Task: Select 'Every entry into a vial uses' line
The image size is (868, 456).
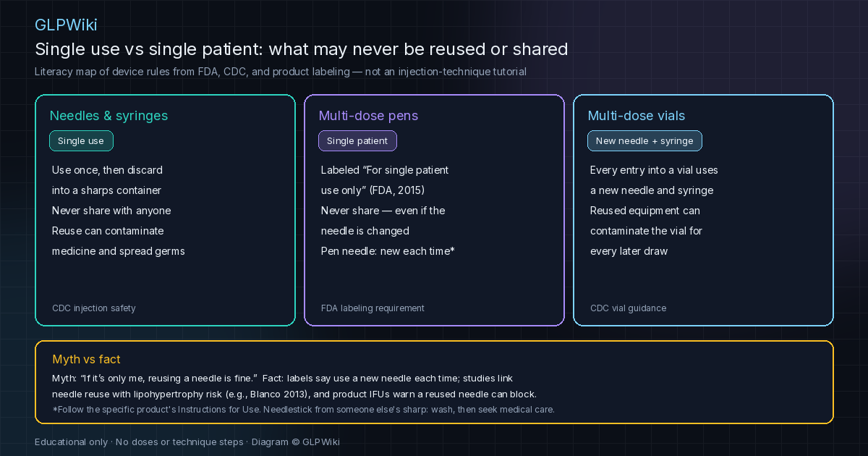Action: tap(654, 170)
